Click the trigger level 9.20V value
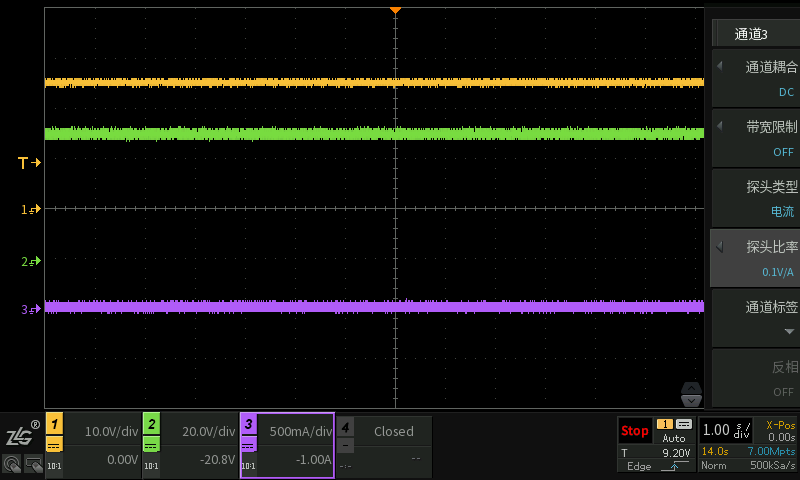 [676, 453]
